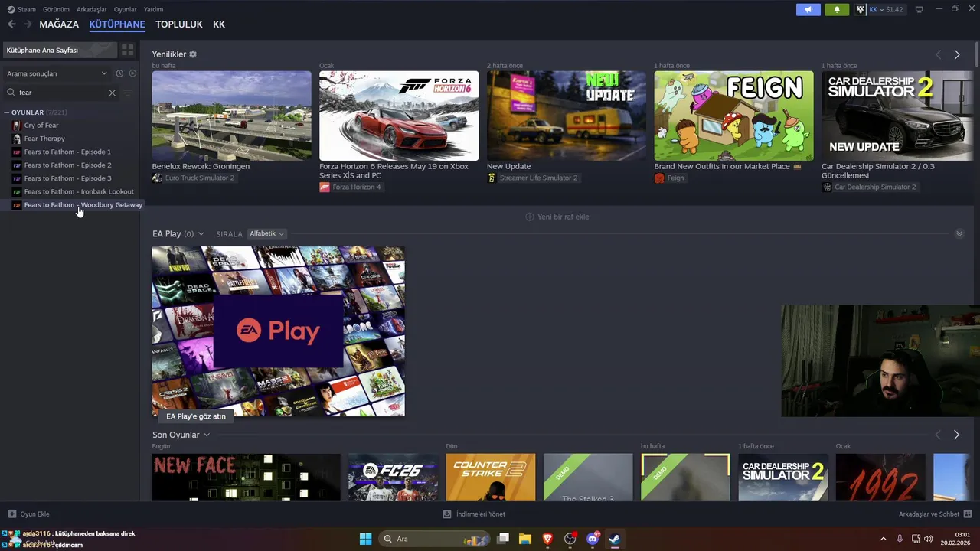The width and height of the screenshot is (980, 551).
Task: Go to the MAĞAZA tab
Action: coord(59,24)
